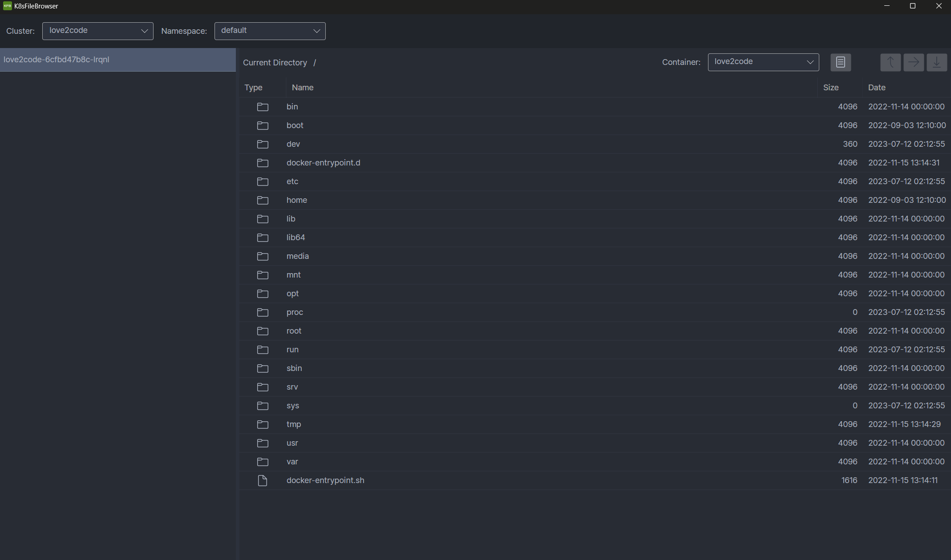Click the Date column header
Viewport: 951px width, 560px height.
[876, 88]
